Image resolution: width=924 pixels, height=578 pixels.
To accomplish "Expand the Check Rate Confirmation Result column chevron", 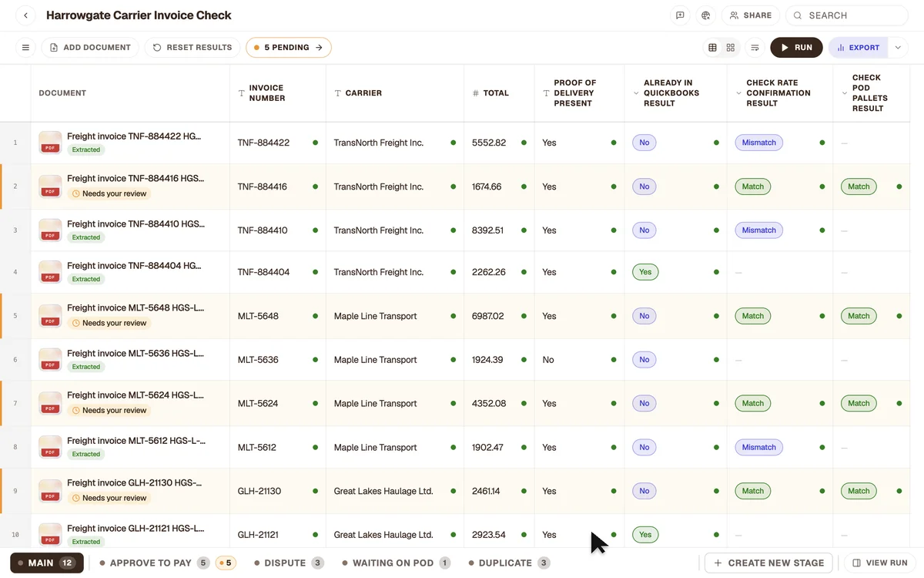I will click(738, 93).
